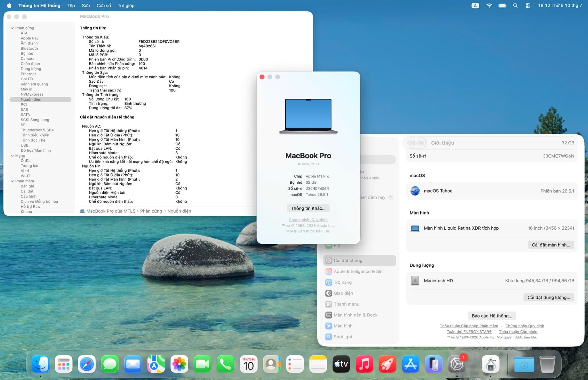The image size is (588, 380).
Task: Click the Cài đặt dung lượng... button
Action: (x=549, y=297)
